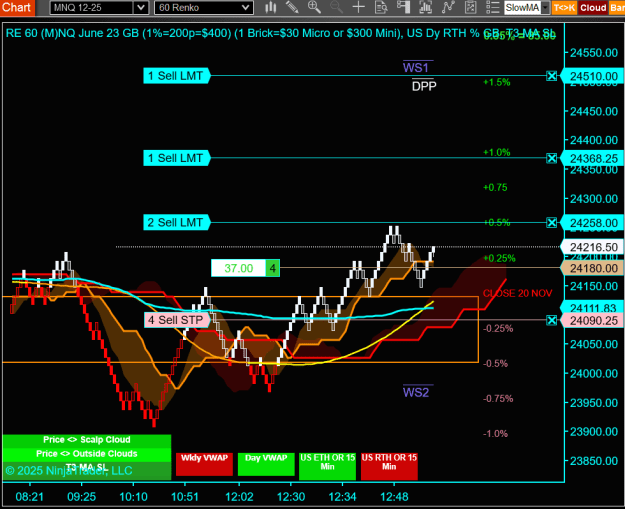
Task: Cancel the 24090.25 sell stop order
Action: (551, 320)
